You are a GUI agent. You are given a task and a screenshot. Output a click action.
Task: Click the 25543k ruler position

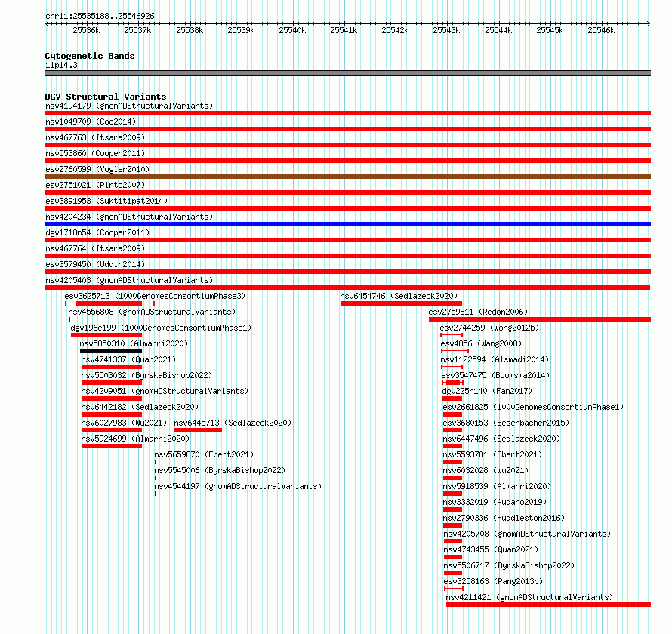446,30
